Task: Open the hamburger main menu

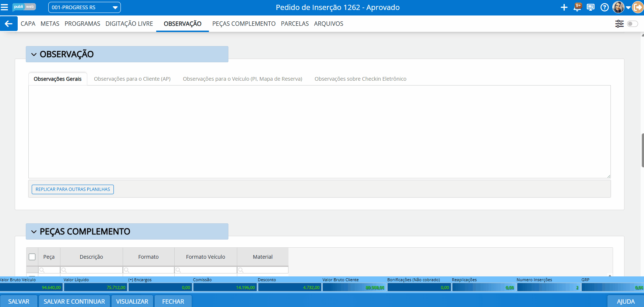Action: [4, 7]
